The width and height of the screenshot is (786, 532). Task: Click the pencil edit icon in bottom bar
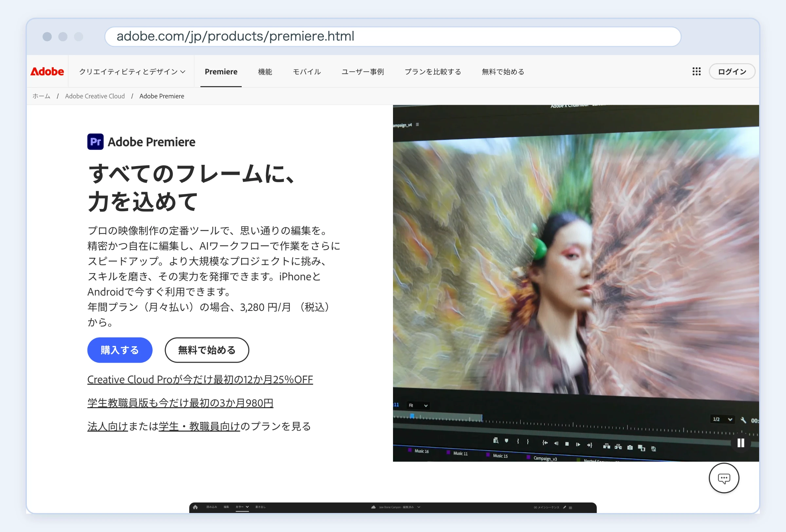[x=565, y=507]
